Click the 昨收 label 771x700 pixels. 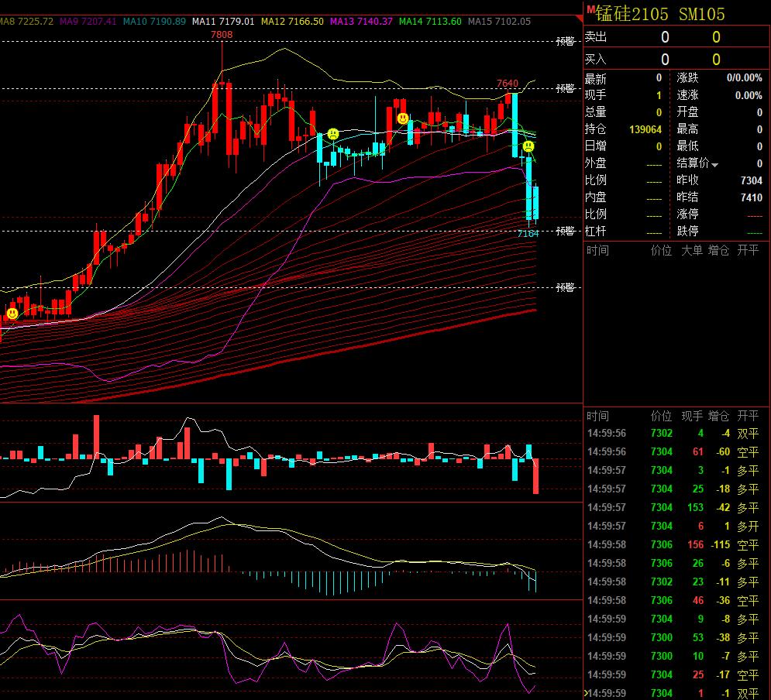click(x=687, y=180)
